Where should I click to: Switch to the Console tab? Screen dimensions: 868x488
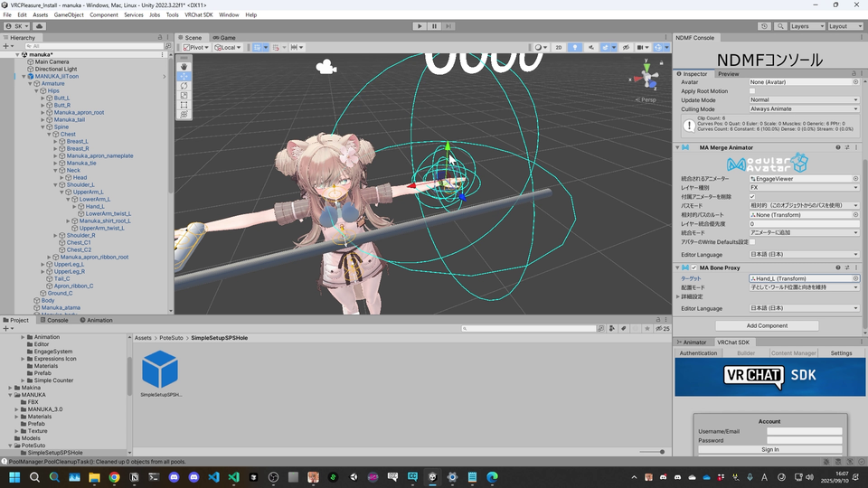pyautogui.click(x=54, y=320)
